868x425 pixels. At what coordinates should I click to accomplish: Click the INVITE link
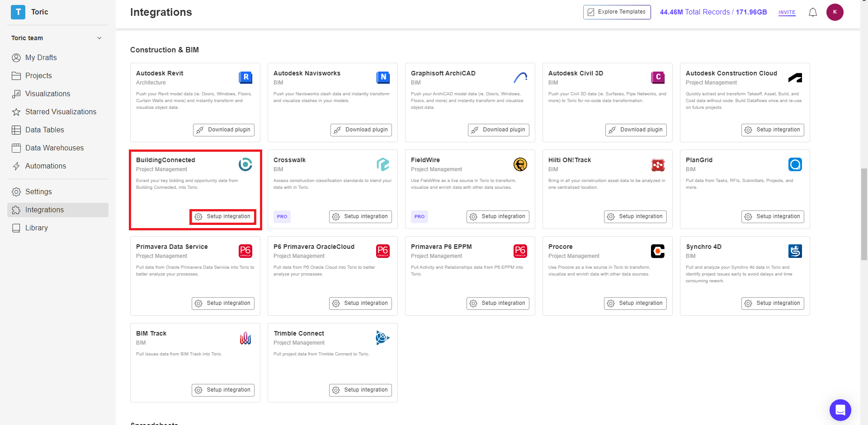point(787,13)
